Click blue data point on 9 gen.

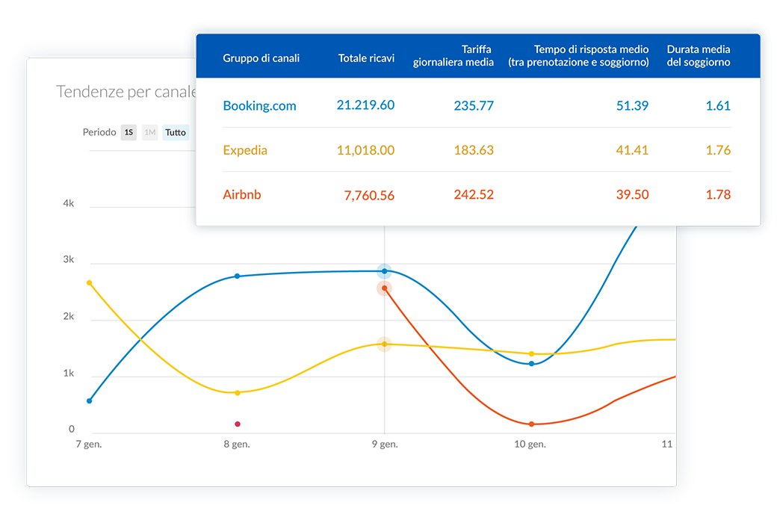385,271
